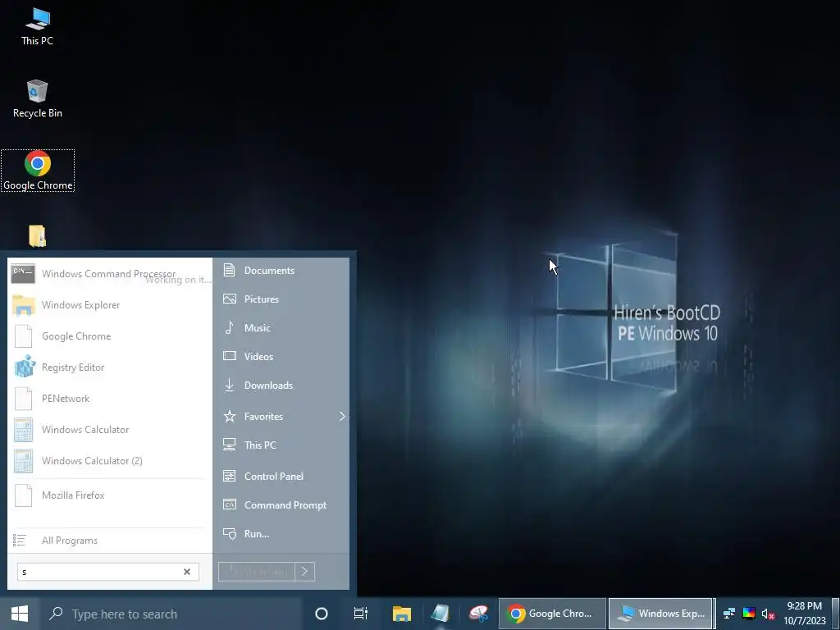
Task: Open Windows Calculator in the start menu
Action: [110, 430]
